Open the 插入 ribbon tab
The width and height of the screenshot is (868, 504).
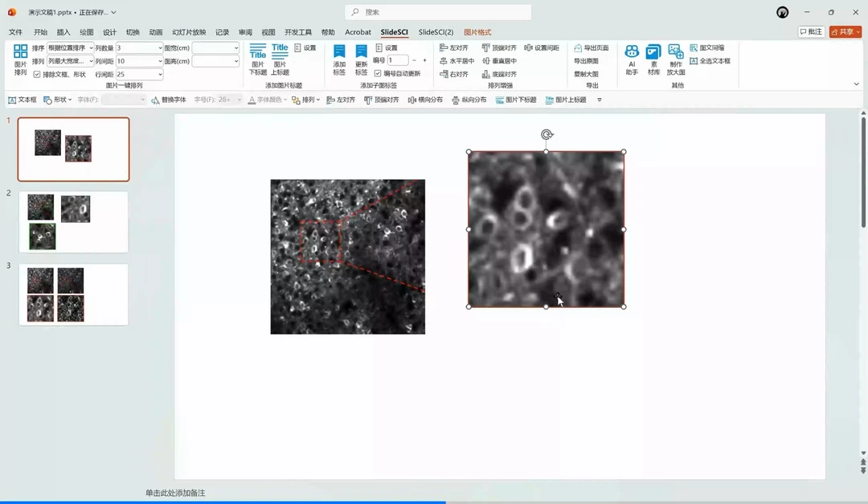pyautogui.click(x=63, y=32)
